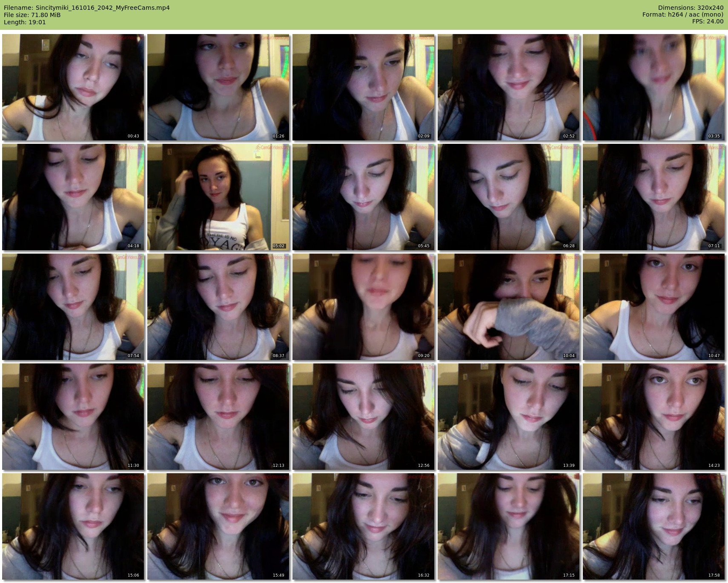Click the thumbnail marked 07:54
Image resolution: width=728 pixels, height=583 pixels.
pos(73,307)
